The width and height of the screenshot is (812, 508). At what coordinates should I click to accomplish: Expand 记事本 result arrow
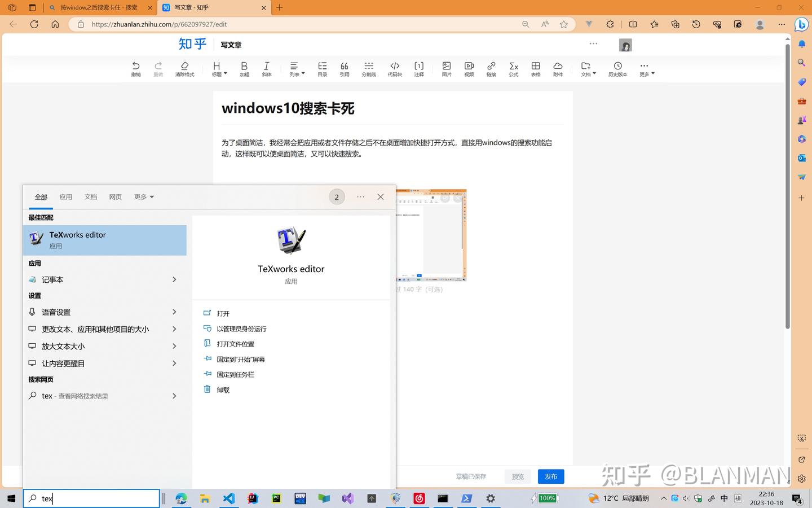point(174,279)
